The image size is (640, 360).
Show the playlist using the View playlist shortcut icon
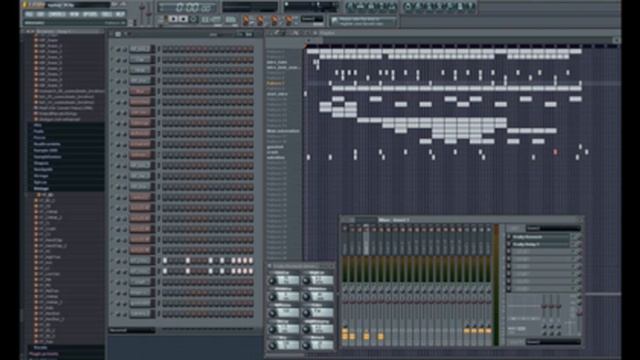coord(350,6)
